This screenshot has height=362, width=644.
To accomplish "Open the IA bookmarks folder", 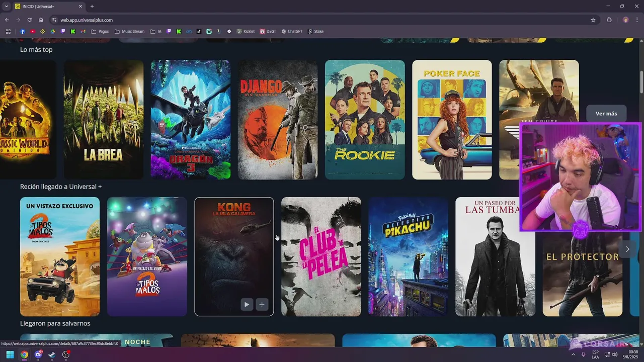I will (156, 31).
